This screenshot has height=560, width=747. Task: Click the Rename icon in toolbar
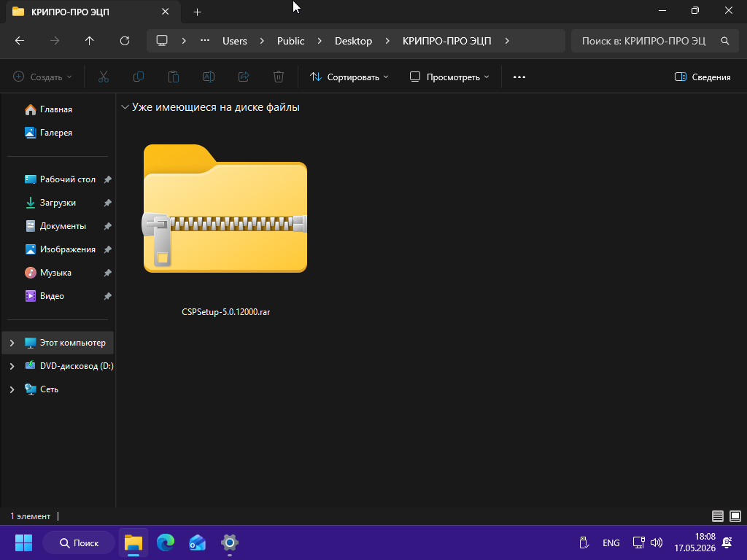(x=209, y=77)
